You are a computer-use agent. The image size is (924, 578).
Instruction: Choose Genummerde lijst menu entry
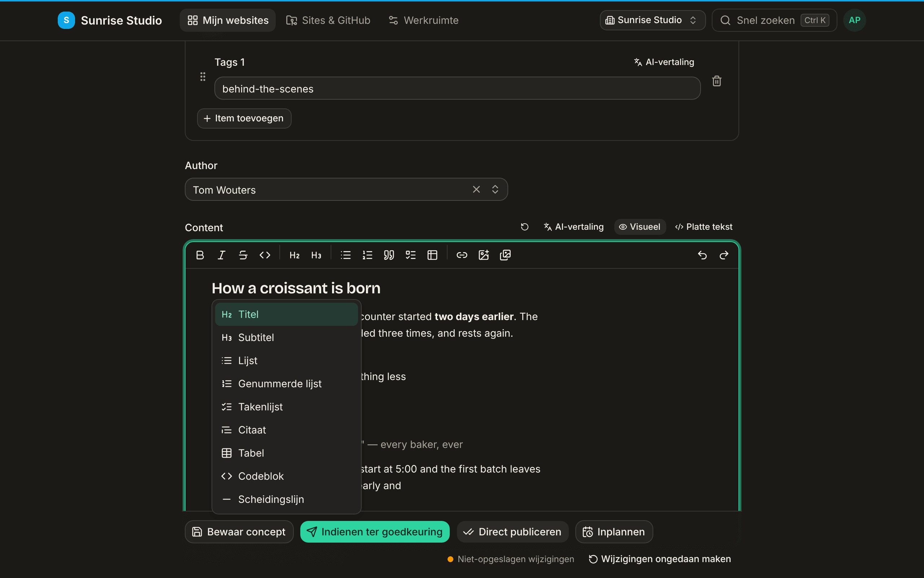tap(286, 383)
